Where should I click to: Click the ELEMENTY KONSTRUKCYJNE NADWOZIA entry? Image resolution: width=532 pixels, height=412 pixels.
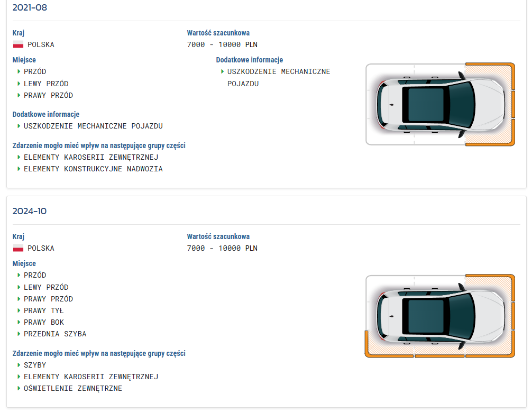pos(93,169)
